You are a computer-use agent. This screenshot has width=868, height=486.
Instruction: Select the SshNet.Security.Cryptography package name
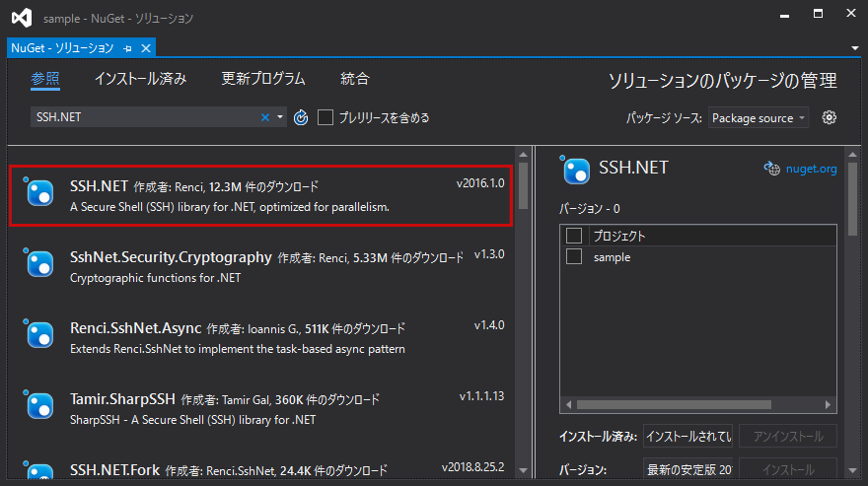(x=171, y=257)
